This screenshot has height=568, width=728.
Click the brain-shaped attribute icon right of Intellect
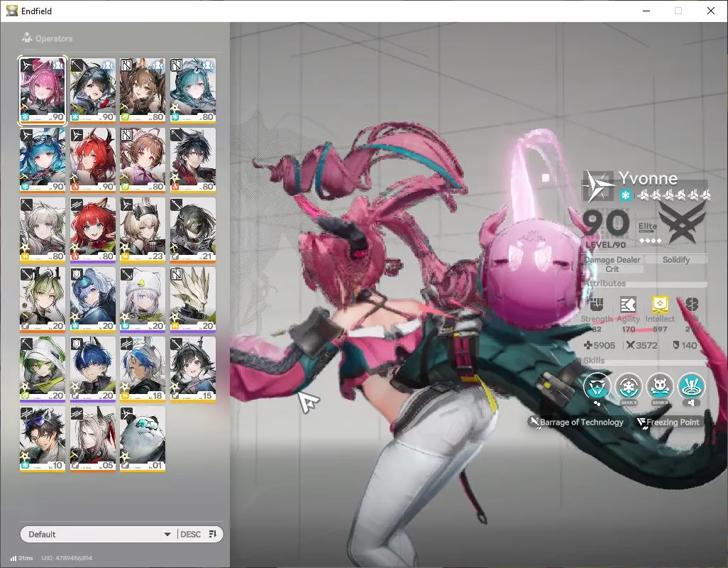click(x=691, y=305)
